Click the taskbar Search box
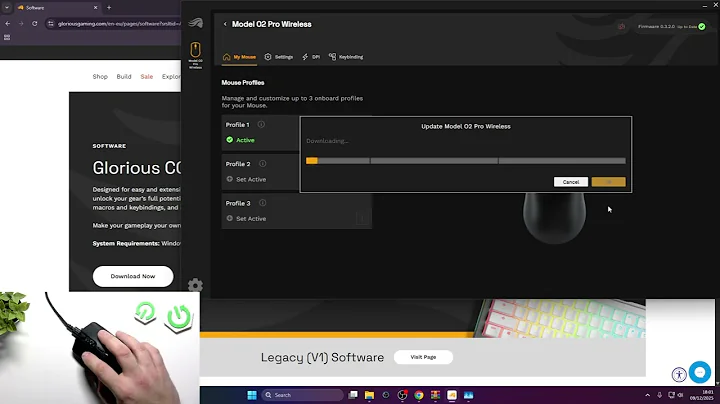The width and height of the screenshot is (720, 404). pyautogui.click(x=303, y=395)
